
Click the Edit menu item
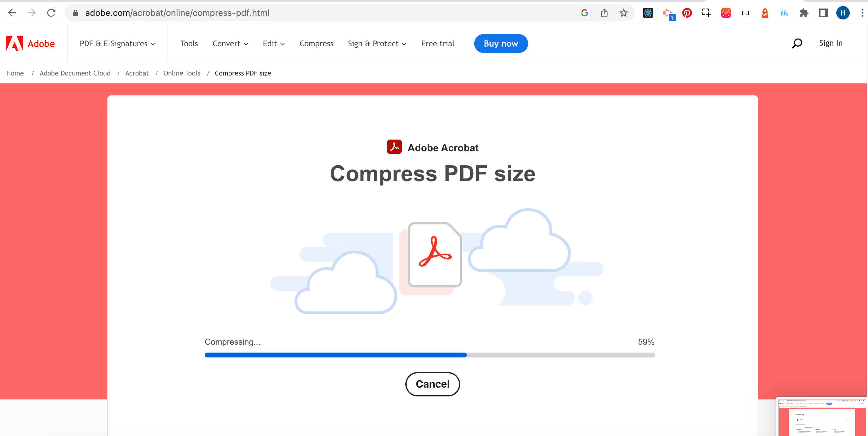pos(273,43)
